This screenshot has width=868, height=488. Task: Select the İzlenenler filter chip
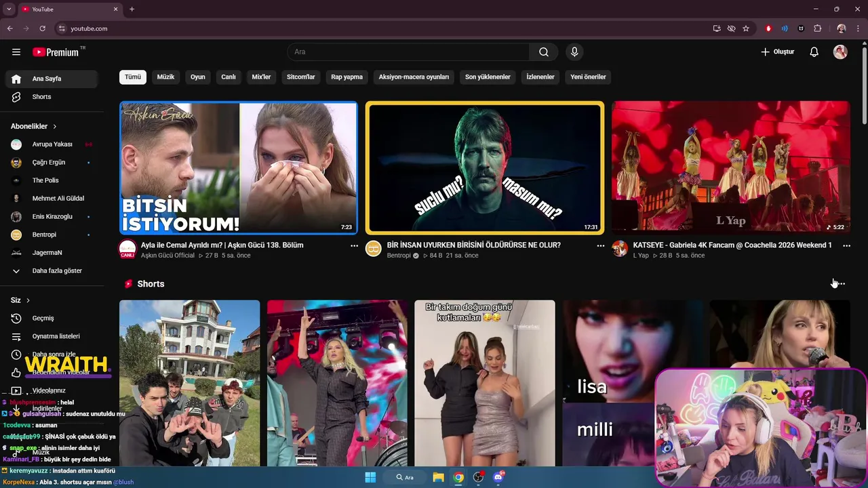coord(540,77)
